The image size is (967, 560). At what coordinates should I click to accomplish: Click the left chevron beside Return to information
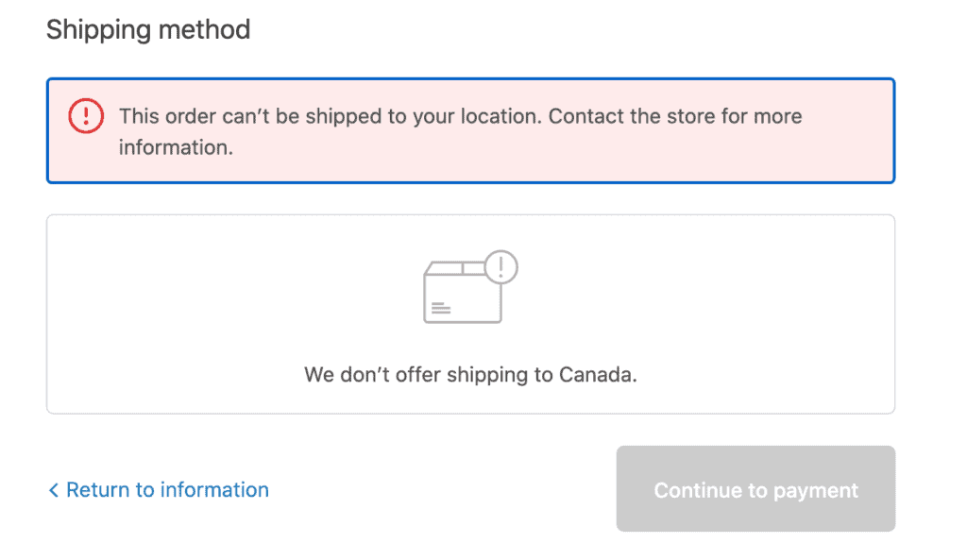[54, 490]
